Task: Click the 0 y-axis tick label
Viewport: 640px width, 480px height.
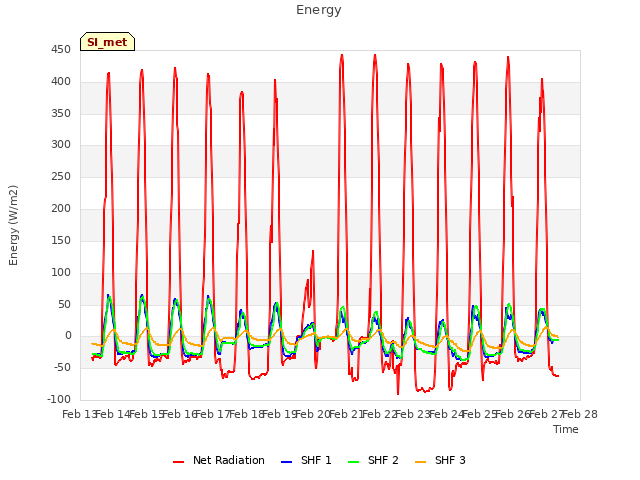Action: coord(68,336)
